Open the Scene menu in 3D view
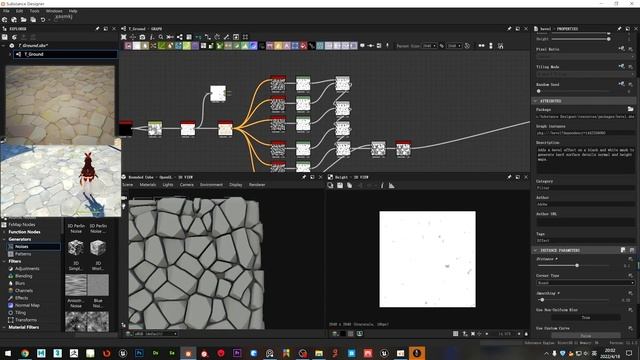Viewport: 640px width, 360px height. pyautogui.click(x=128, y=185)
